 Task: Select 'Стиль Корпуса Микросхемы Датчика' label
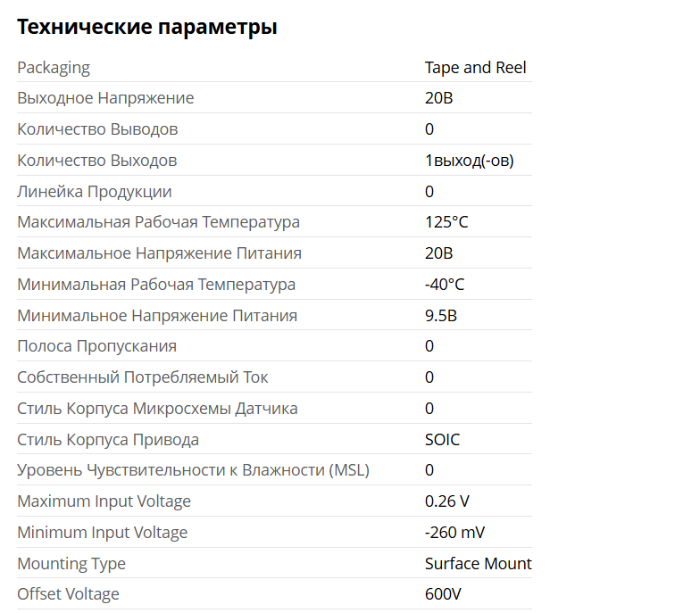tap(157, 409)
